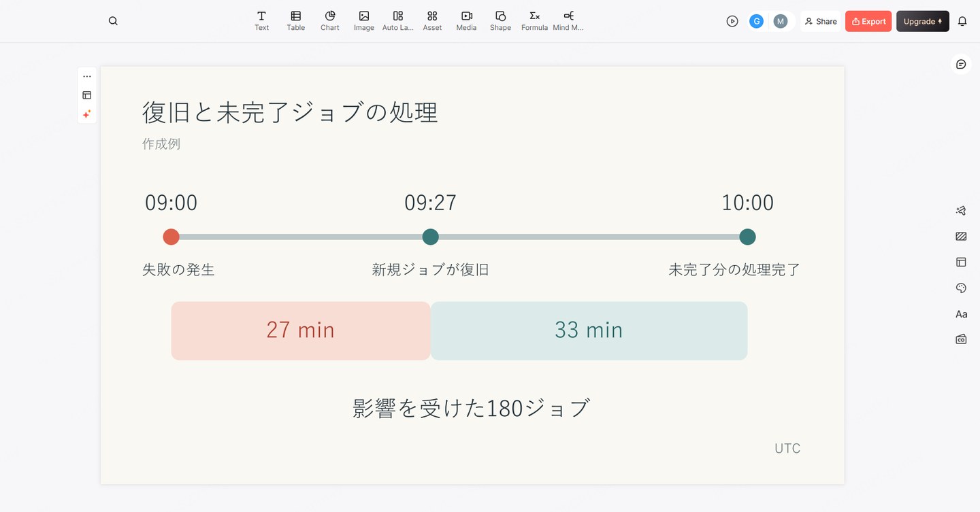Open slide options three-dots menu
980x512 pixels.
[87, 76]
